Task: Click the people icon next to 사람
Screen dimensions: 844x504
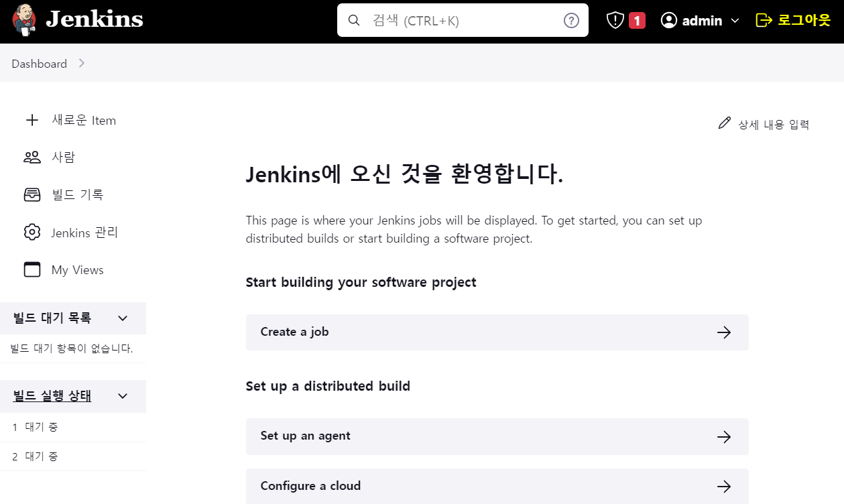Action: click(x=32, y=157)
